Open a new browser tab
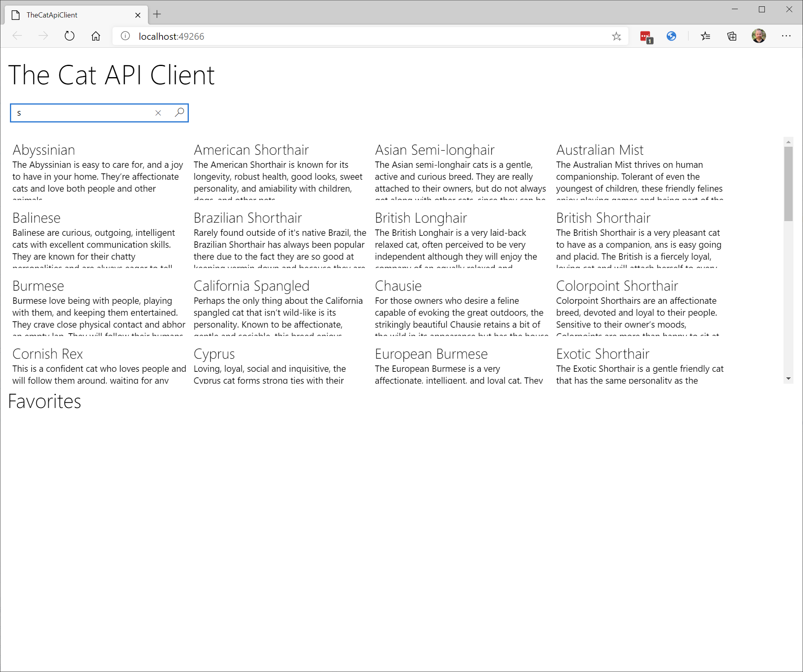The height and width of the screenshot is (672, 803). [157, 14]
